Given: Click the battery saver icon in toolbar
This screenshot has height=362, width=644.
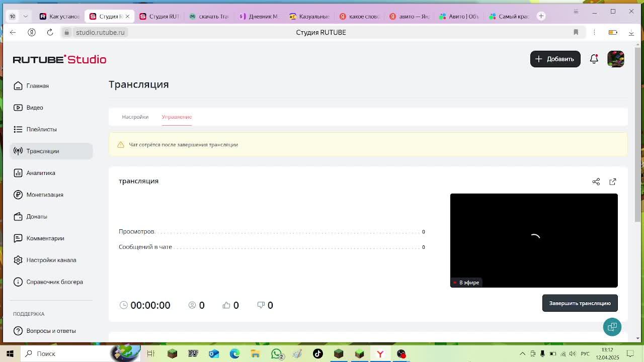Looking at the screenshot, I should [613, 32].
